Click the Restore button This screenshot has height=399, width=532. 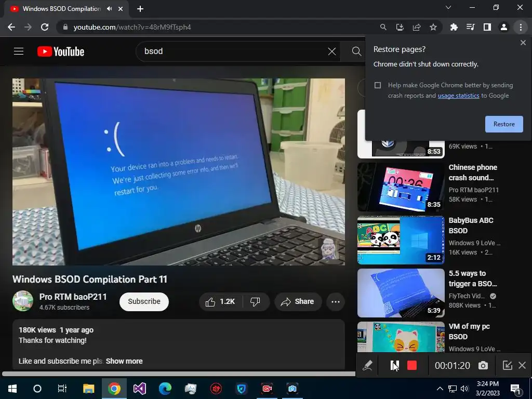tap(504, 124)
